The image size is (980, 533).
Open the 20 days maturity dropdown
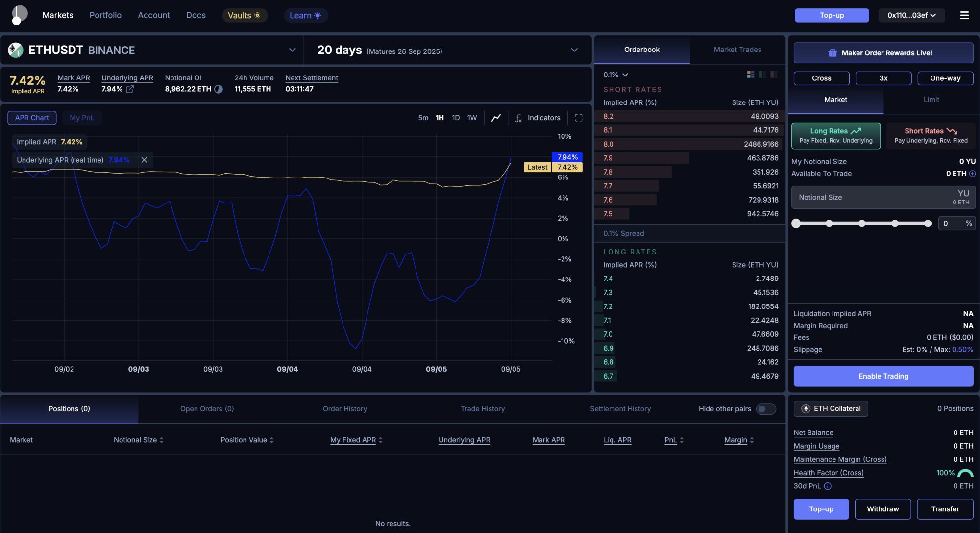point(574,50)
